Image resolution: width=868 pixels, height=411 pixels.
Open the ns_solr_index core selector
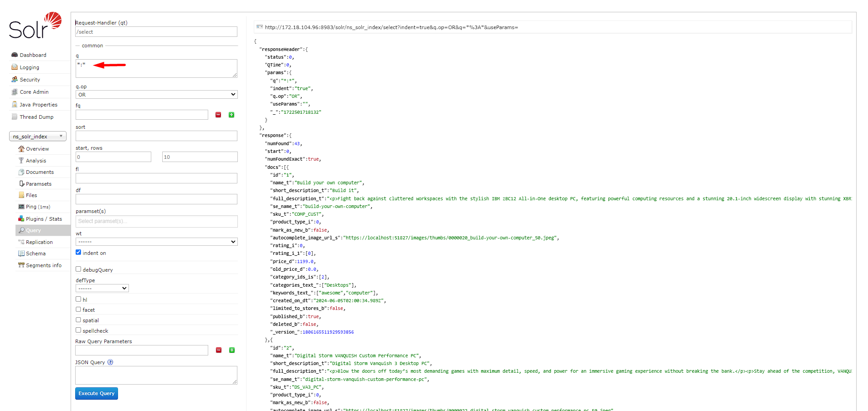click(x=38, y=136)
